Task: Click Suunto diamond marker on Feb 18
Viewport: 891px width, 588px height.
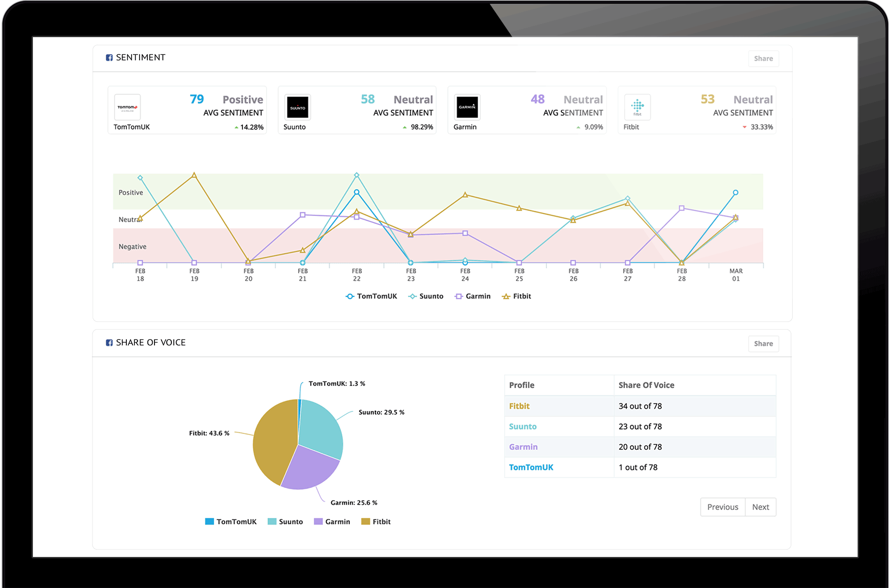Action: [x=140, y=178]
